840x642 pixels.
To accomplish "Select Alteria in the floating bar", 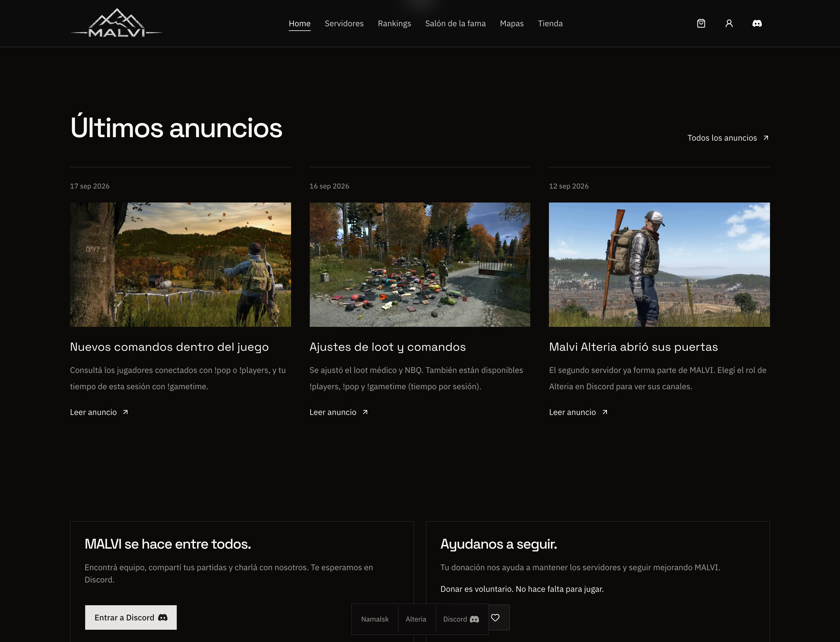I will pyautogui.click(x=416, y=619).
